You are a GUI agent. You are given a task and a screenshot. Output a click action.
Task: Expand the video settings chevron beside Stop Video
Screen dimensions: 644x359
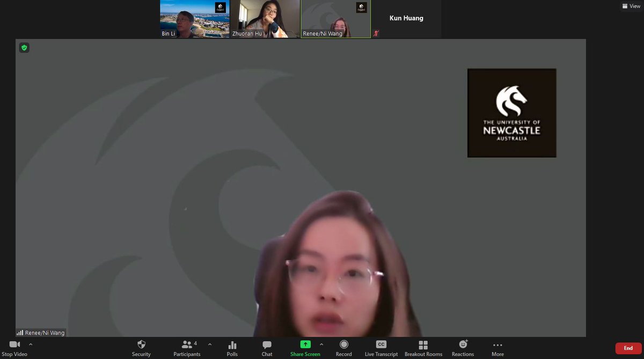click(31, 345)
